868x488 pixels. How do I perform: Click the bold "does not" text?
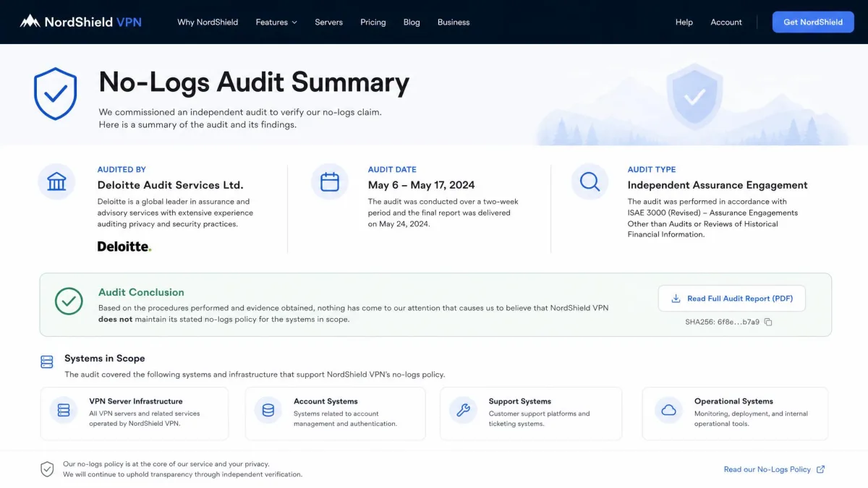point(116,319)
